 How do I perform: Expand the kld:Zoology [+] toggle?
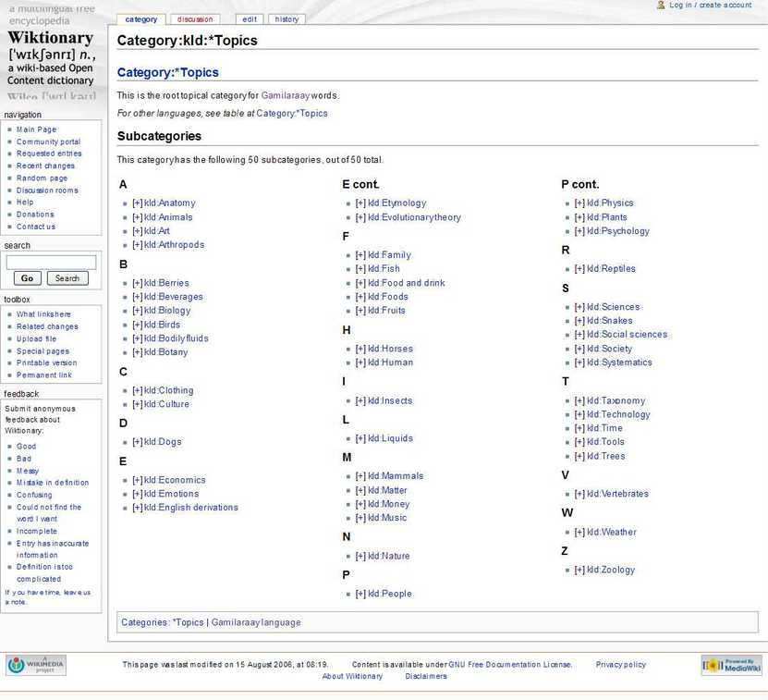[x=579, y=571]
